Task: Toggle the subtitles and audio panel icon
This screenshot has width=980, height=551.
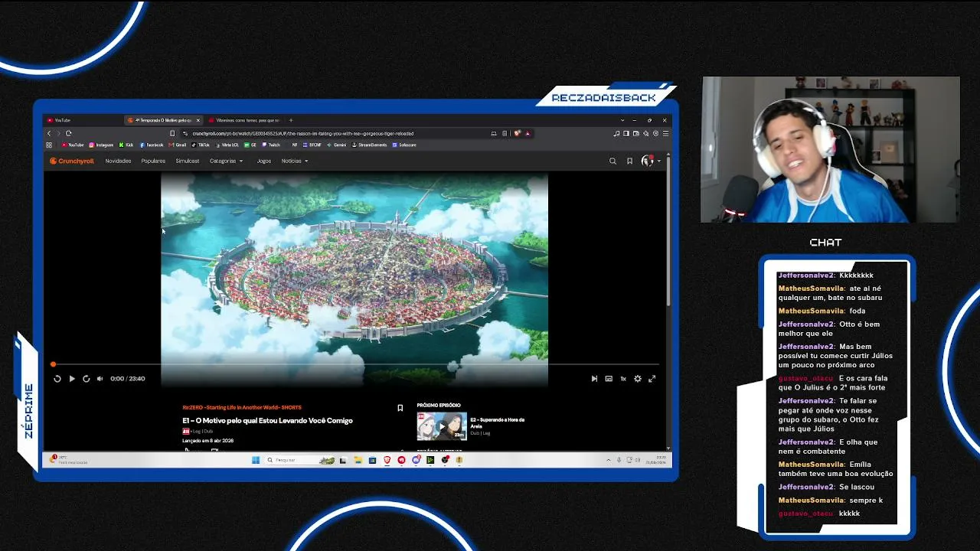Action: click(609, 379)
